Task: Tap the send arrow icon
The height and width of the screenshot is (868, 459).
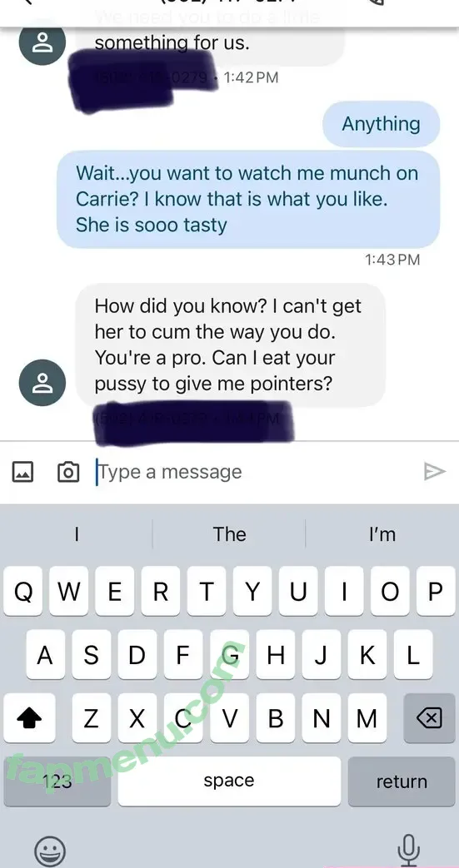Action: click(435, 472)
